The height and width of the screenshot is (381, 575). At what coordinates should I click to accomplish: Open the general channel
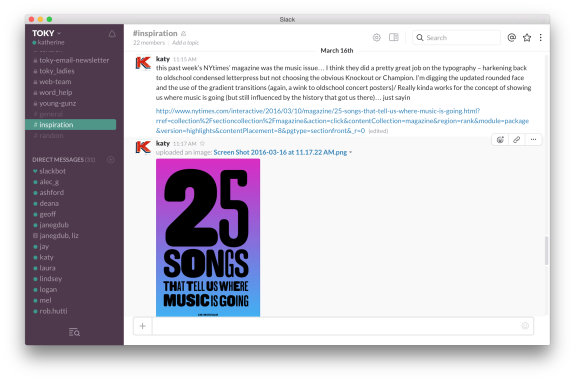coord(51,114)
